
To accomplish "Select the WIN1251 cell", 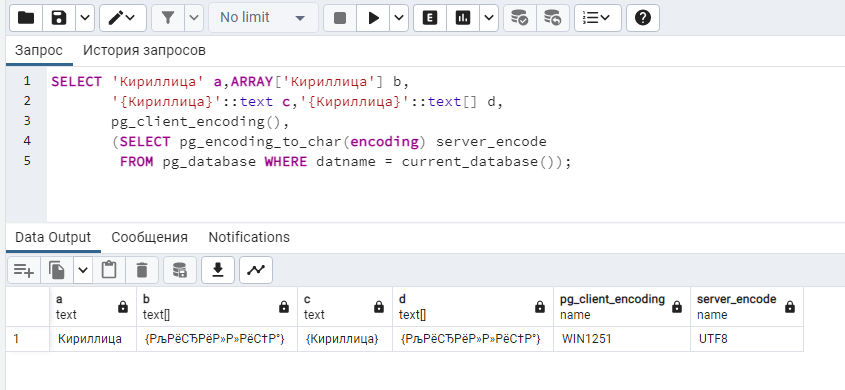I will 622,339.
